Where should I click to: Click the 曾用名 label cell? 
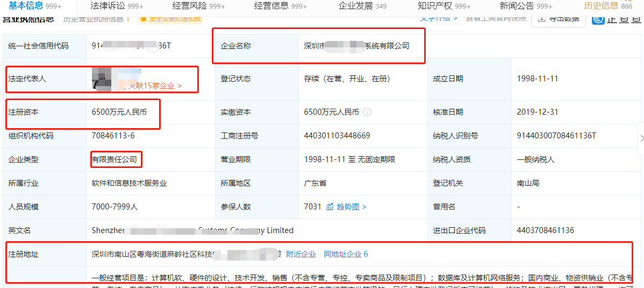pos(469,207)
